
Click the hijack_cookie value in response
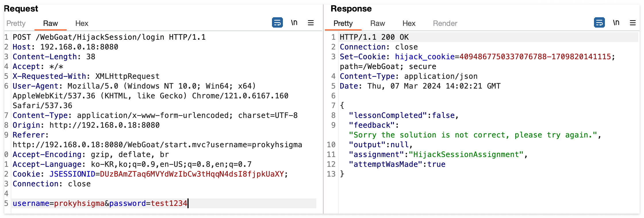point(535,57)
